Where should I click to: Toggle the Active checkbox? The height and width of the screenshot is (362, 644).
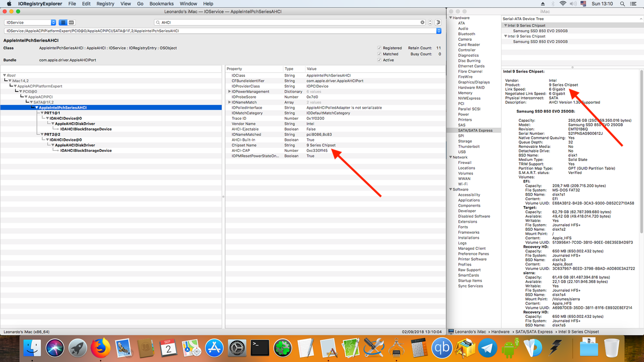pos(379,60)
